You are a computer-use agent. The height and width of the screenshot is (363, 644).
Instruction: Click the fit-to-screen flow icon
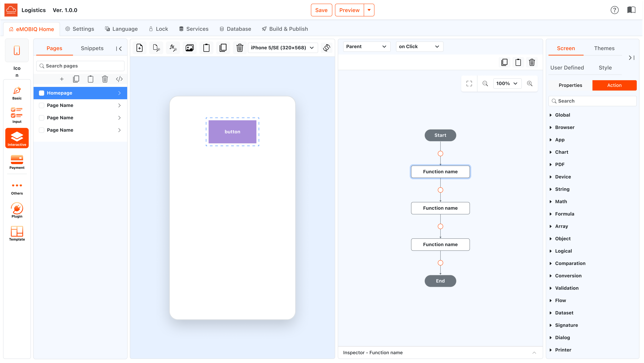click(x=469, y=83)
